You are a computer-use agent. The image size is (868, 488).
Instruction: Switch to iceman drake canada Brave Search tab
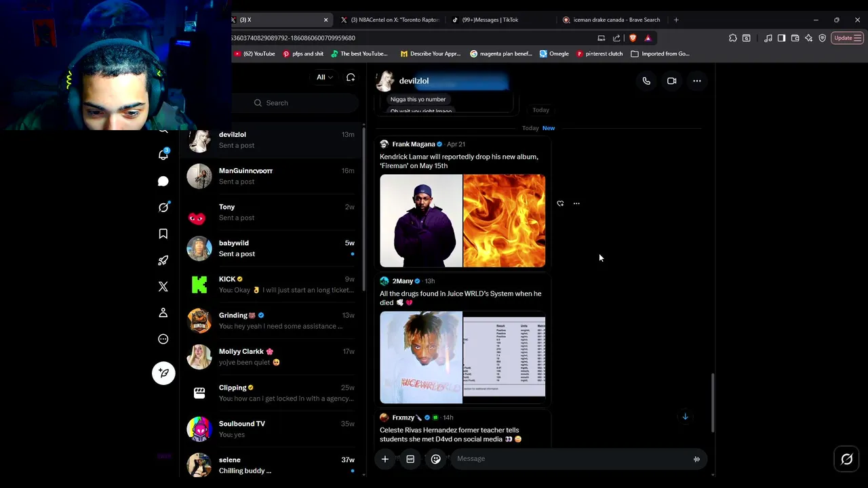[x=614, y=20]
